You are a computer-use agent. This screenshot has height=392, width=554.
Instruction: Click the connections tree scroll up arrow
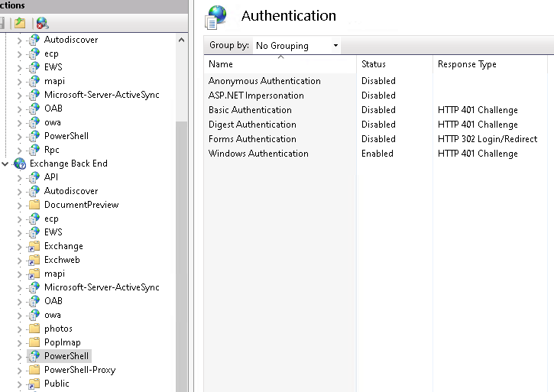[x=182, y=40]
